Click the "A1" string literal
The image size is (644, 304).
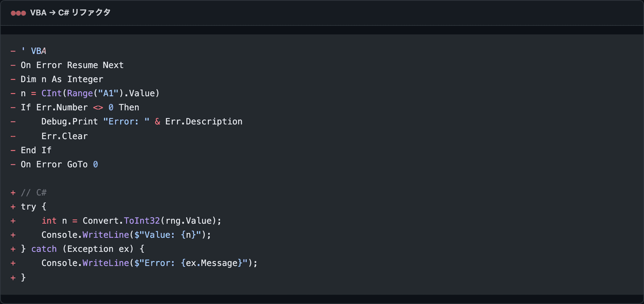108,93
